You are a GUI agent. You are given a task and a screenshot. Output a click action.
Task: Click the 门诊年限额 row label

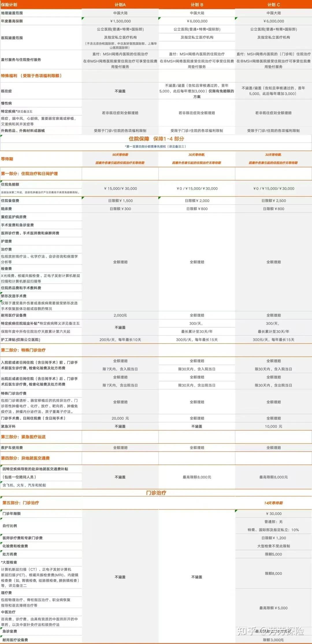(x=12, y=514)
